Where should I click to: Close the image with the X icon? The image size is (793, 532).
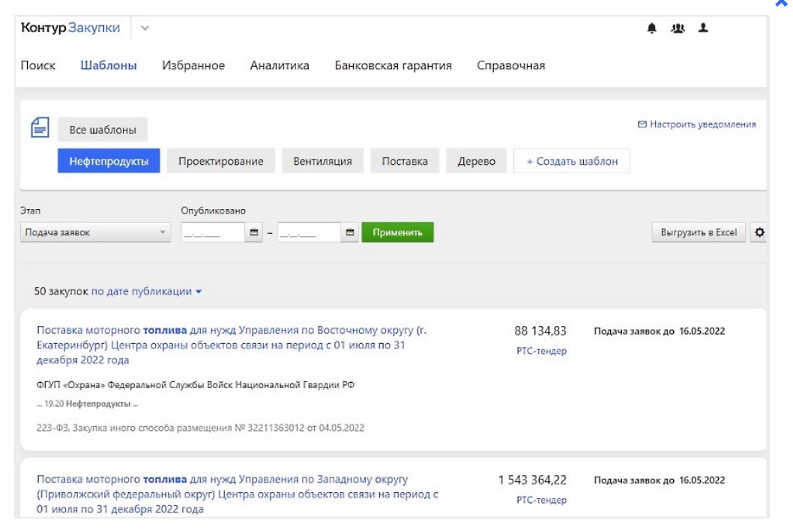click(x=783, y=4)
